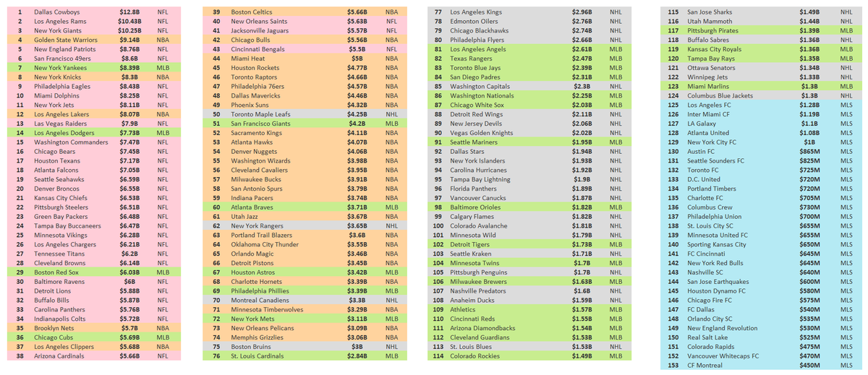This screenshot has width=868, height=375.
Task: Select the Anaheim Ducks cell
Action: point(473,299)
